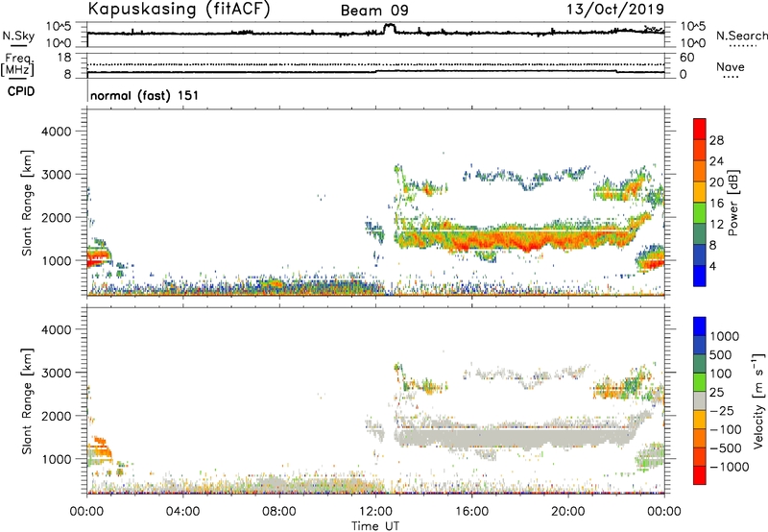768x532 pixels.
Task: Click the 'normal (fast) 151' text
Action: point(145,95)
